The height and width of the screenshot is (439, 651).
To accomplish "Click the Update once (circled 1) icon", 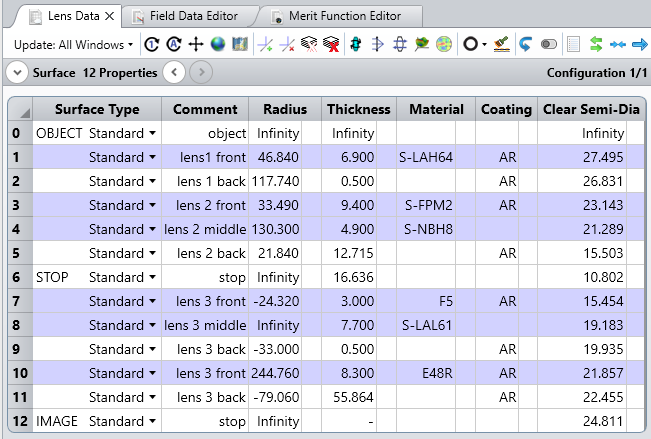I will tap(152, 44).
